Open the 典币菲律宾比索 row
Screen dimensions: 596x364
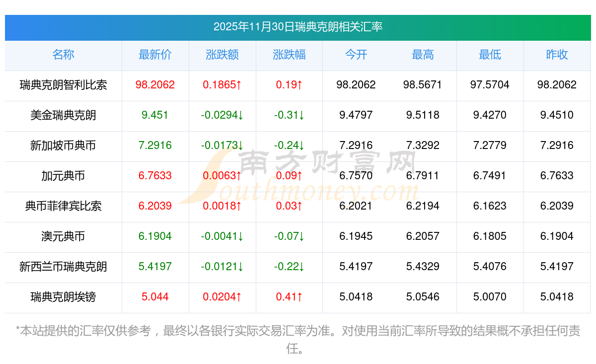(63, 206)
